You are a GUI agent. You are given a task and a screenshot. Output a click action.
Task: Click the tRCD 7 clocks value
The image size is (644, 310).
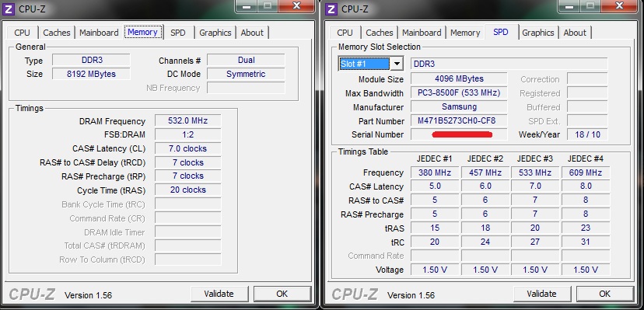click(x=188, y=162)
